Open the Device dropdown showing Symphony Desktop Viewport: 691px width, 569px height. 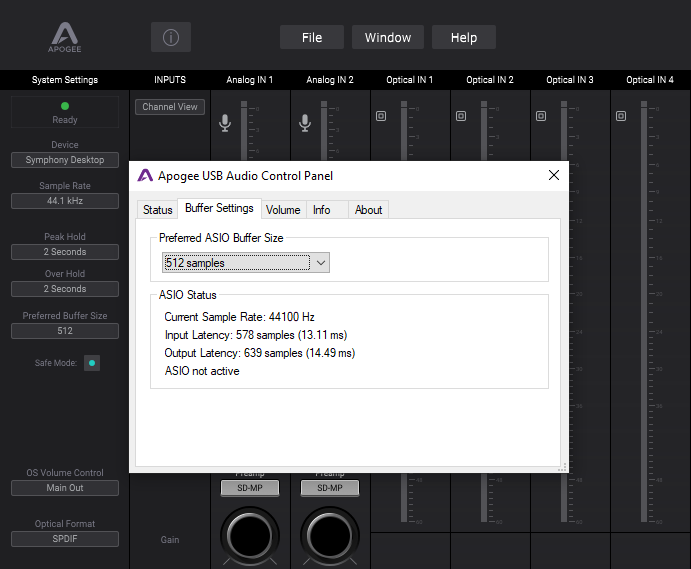click(x=65, y=160)
